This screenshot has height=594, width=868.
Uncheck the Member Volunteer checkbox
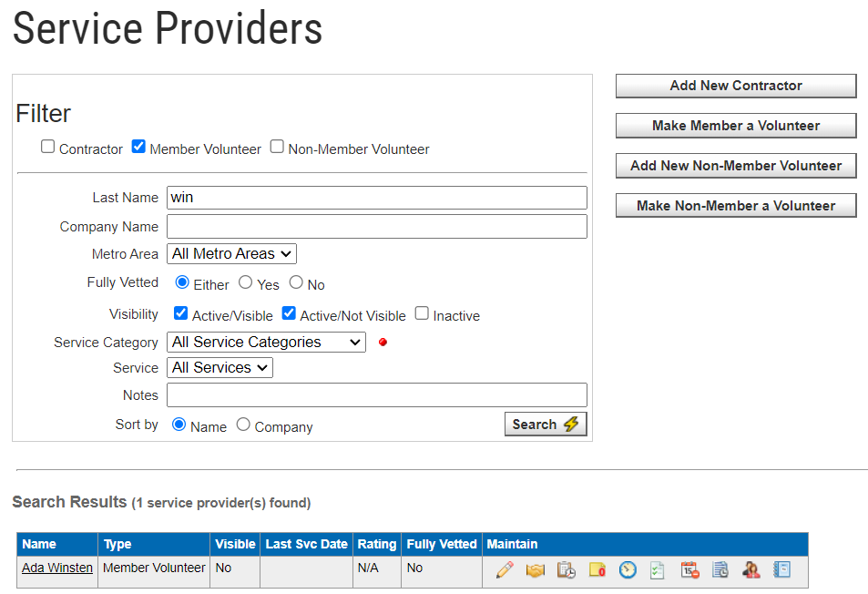click(138, 147)
